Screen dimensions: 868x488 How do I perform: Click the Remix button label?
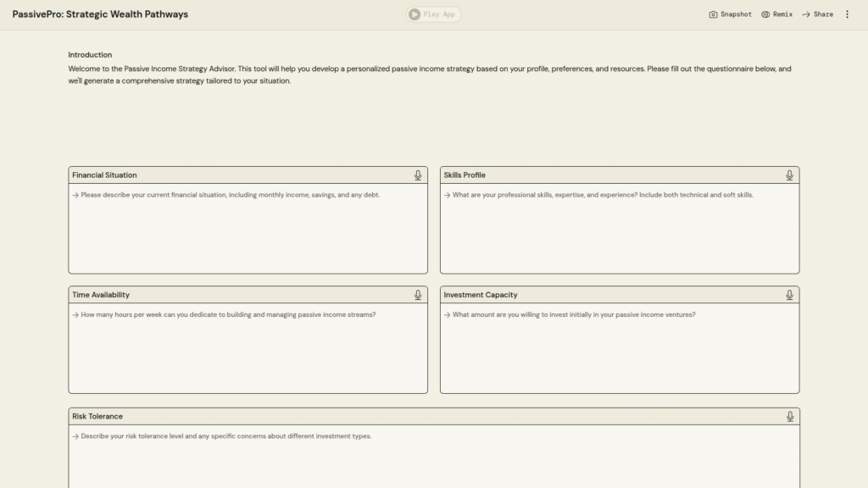pos(782,14)
